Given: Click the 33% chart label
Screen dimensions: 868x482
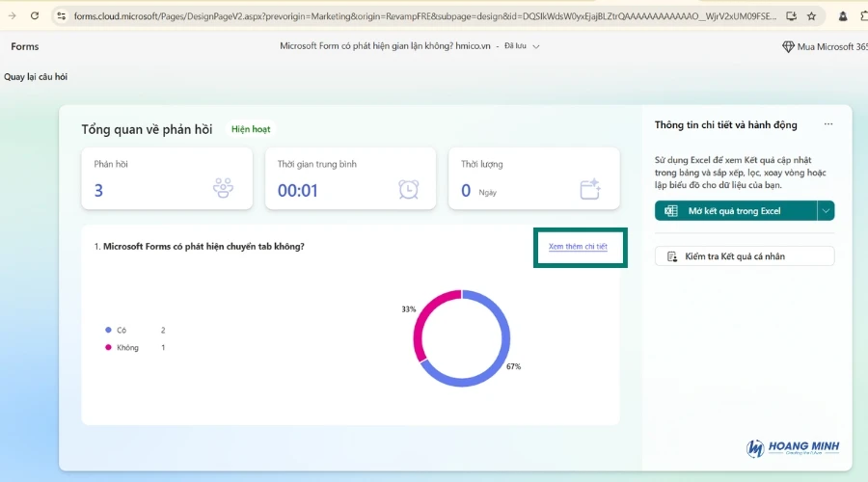Looking at the screenshot, I should [409, 309].
